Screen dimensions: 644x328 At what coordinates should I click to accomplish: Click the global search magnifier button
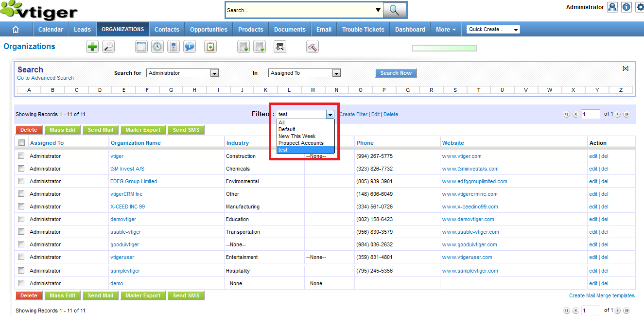coord(395,10)
